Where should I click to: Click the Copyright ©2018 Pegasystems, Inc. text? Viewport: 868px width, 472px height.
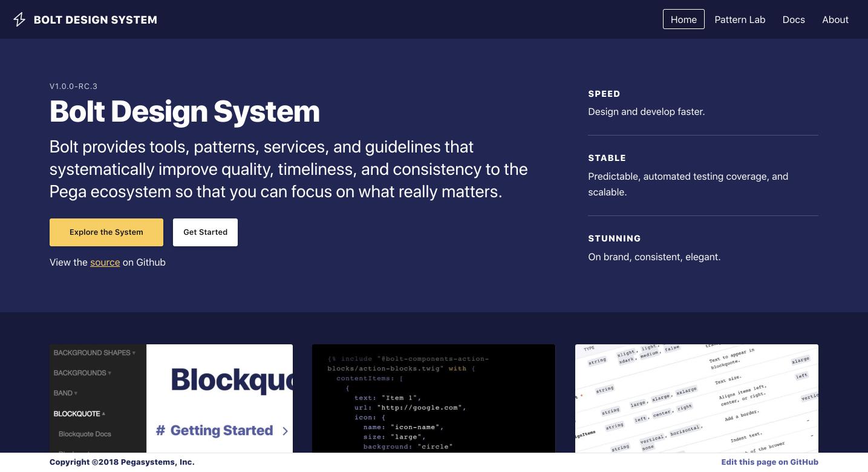(x=122, y=462)
